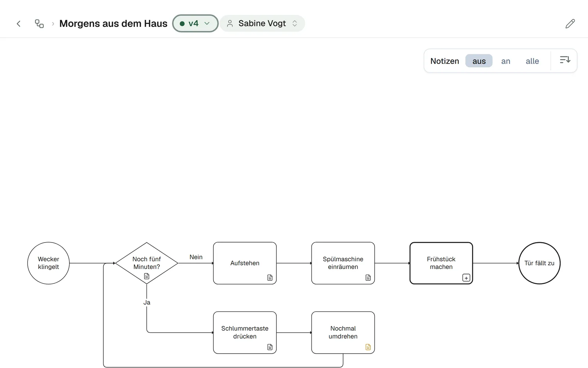The height and width of the screenshot is (368, 588).
Task: Select the Wecker klingelt start event
Action: pyautogui.click(x=49, y=263)
